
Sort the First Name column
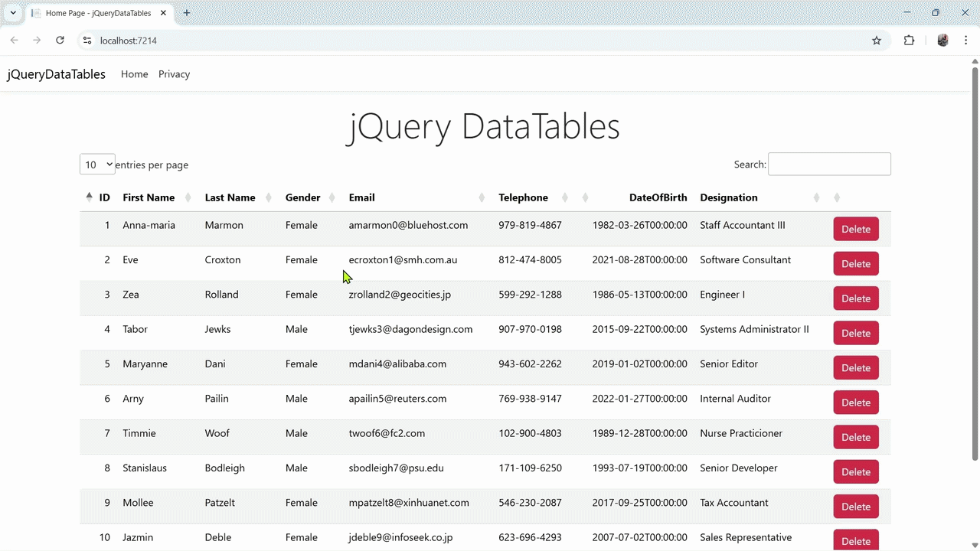[x=149, y=197]
